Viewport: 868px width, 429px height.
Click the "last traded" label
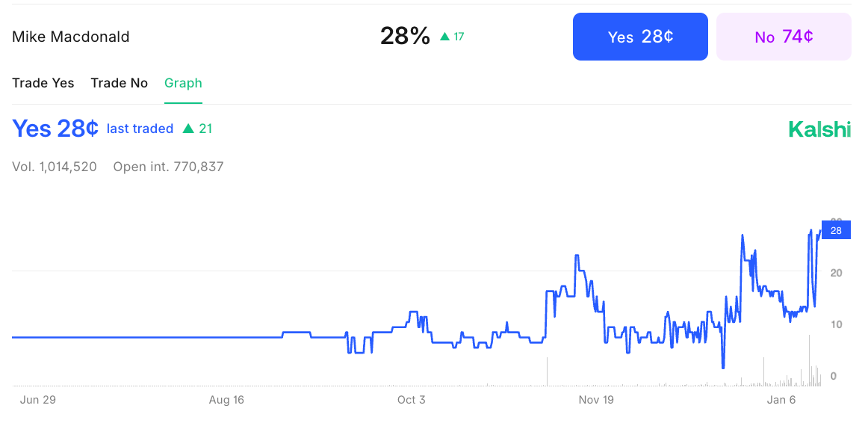(140, 129)
